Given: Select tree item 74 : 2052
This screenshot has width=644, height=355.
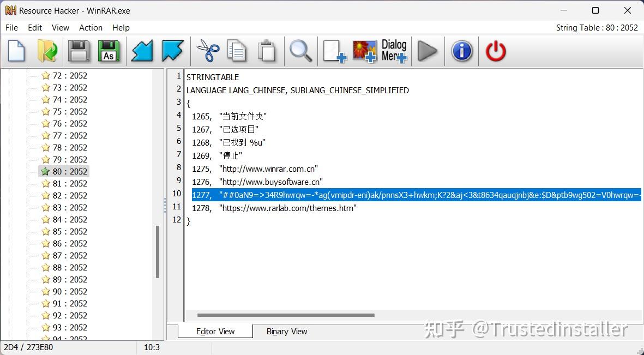Looking at the screenshot, I should tap(70, 99).
